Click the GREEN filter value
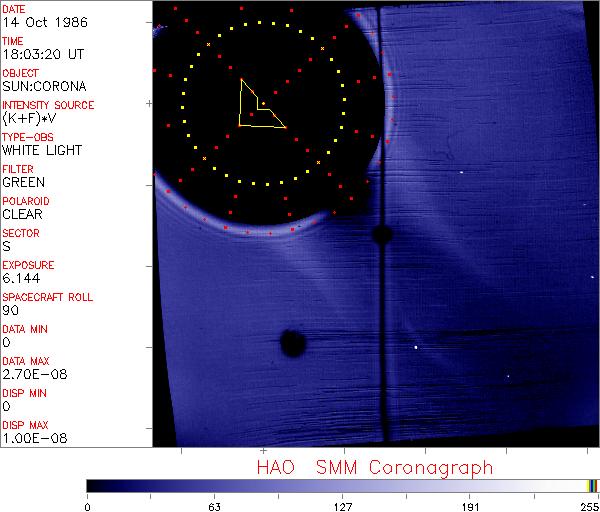Image resolution: width=600 pixels, height=512 pixels. point(23,182)
